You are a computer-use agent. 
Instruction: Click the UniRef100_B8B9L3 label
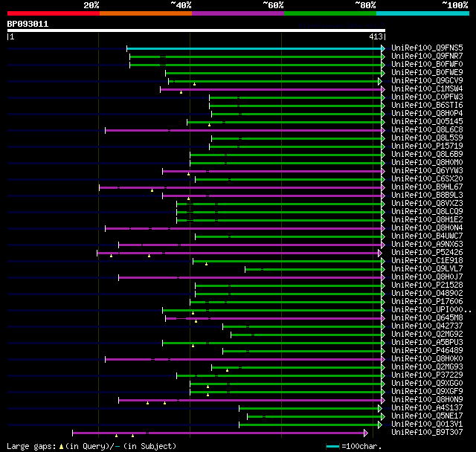[x=427, y=196]
